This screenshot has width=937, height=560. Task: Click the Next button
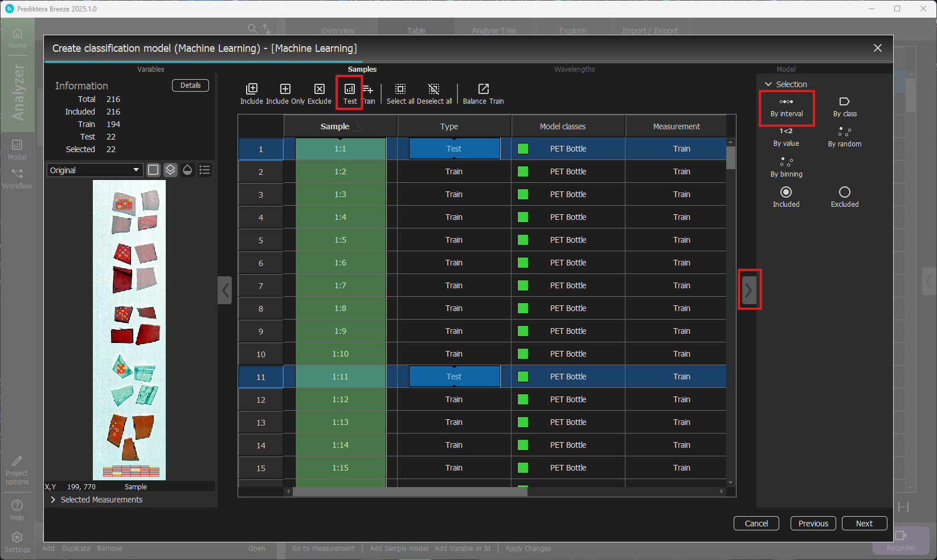(x=864, y=524)
